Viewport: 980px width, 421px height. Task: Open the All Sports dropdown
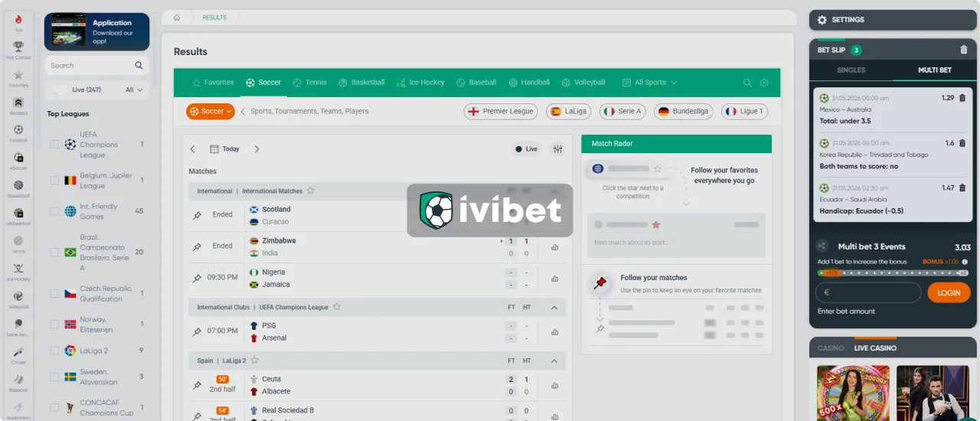coord(649,83)
